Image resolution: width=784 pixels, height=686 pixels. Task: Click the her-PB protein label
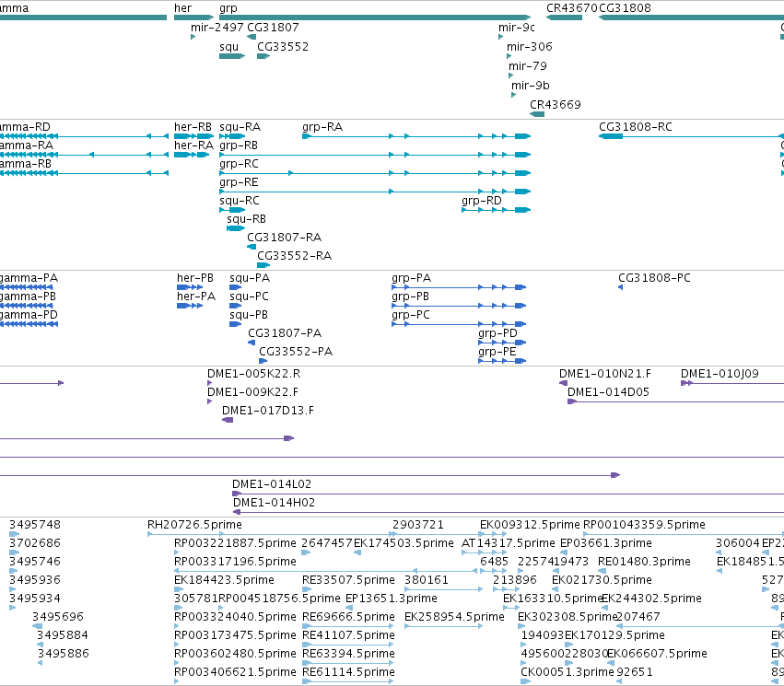(x=195, y=278)
